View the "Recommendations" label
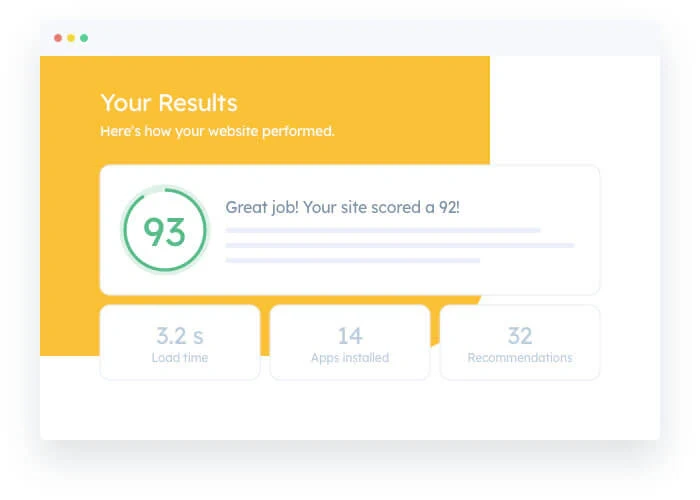This screenshot has height=500, width=700. coord(520,357)
